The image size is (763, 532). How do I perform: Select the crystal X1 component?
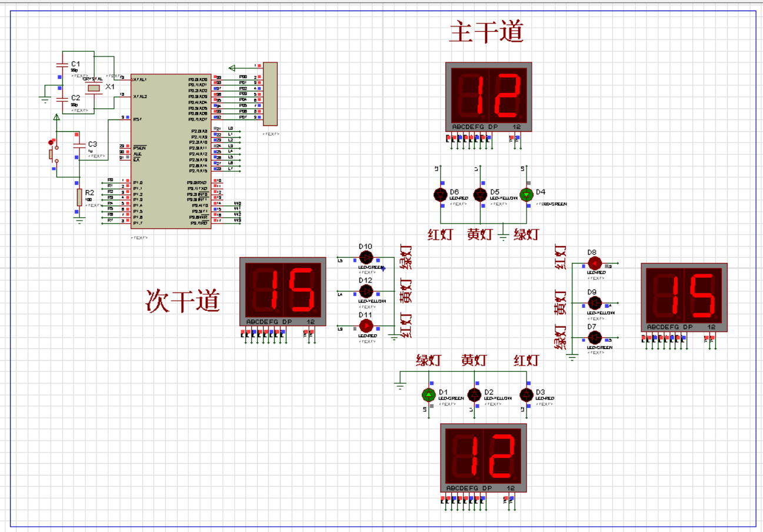(94, 88)
